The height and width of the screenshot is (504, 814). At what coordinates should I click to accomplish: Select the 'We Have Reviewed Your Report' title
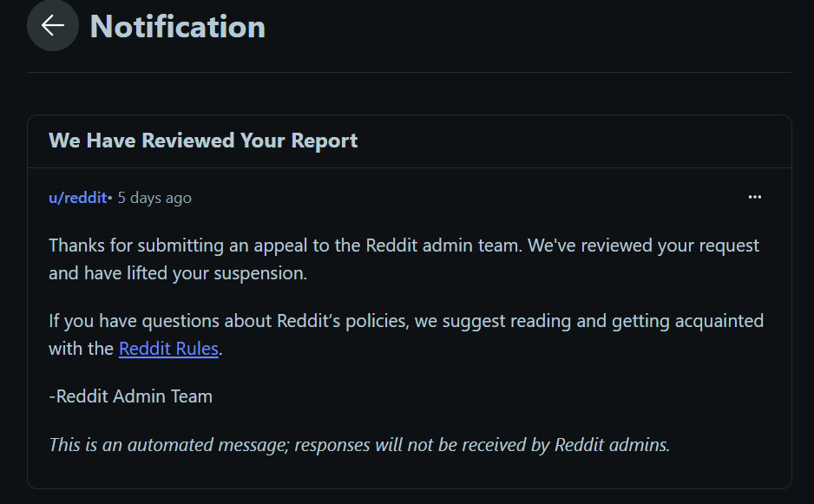203,141
